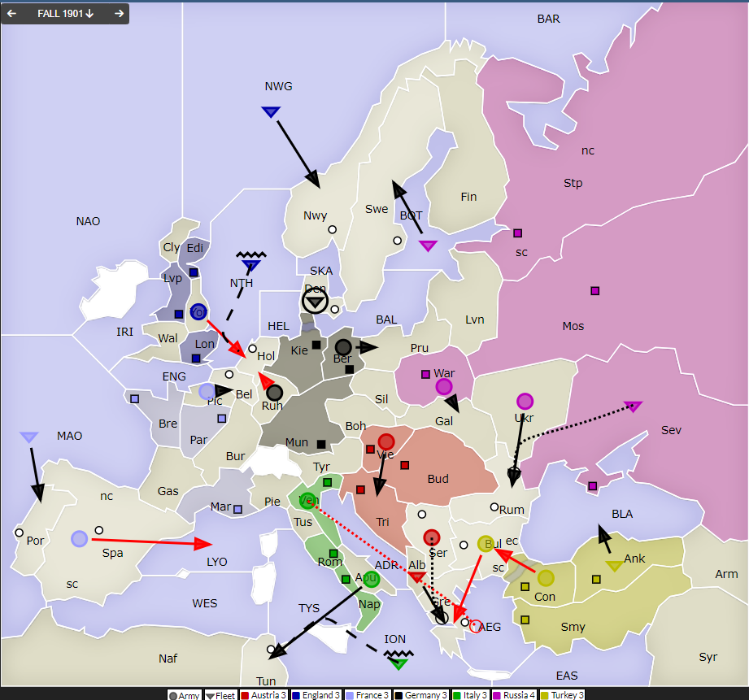Click the Bud territory label
This screenshot has height=700, width=749.
(438, 479)
